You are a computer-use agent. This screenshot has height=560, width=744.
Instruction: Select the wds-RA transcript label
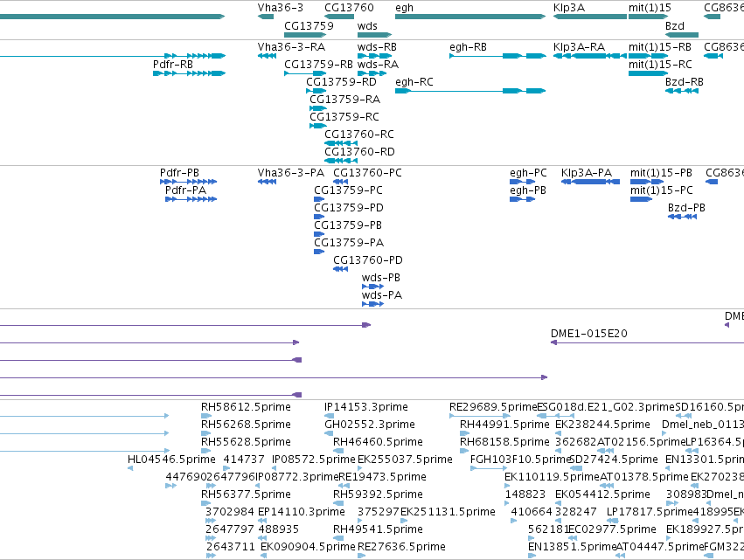coord(378,65)
